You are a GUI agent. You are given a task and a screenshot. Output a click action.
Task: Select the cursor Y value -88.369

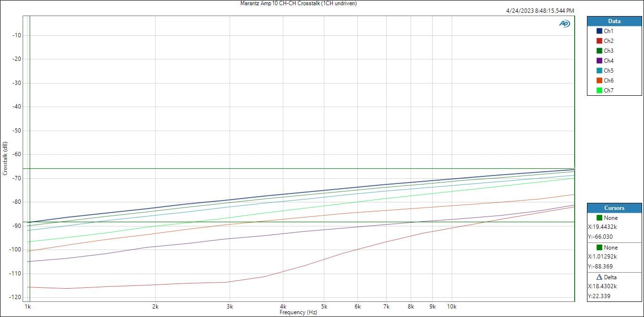600,267
